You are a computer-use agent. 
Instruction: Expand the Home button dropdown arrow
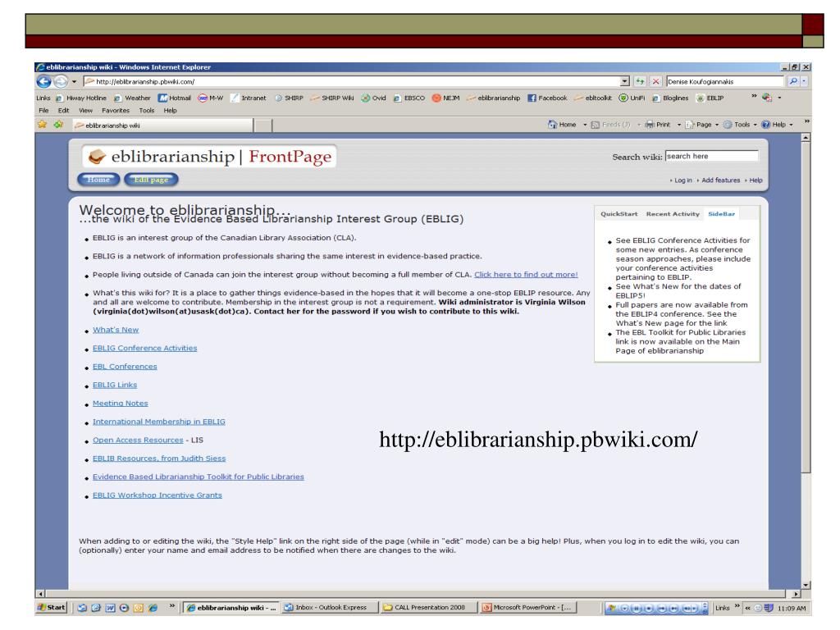click(x=584, y=125)
